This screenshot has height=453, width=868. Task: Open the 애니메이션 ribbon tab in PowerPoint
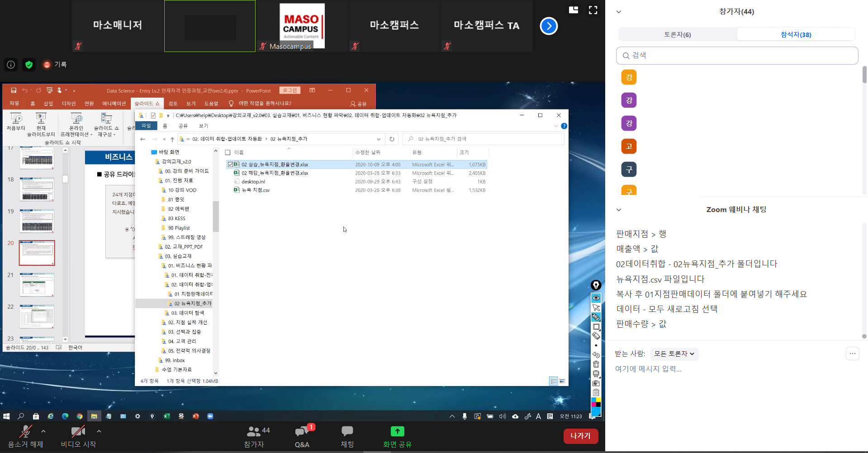pos(114,104)
